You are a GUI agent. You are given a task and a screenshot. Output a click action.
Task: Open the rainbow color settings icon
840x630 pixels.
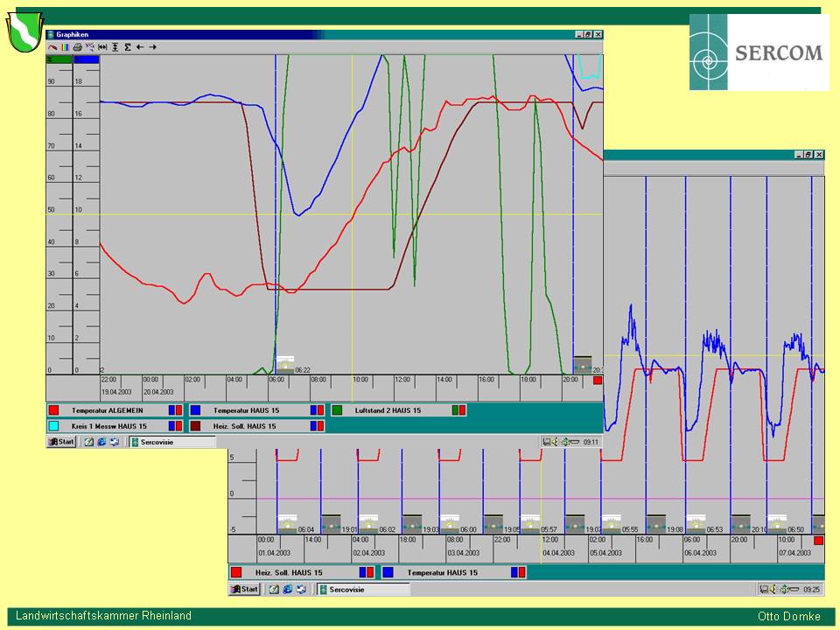click(65, 47)
